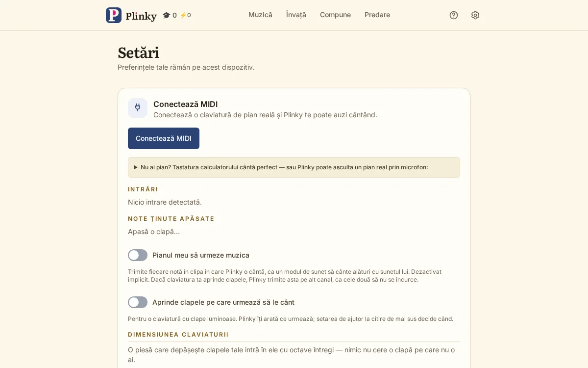
Task: Open help via the question mark icon
Action: (454, 15)
